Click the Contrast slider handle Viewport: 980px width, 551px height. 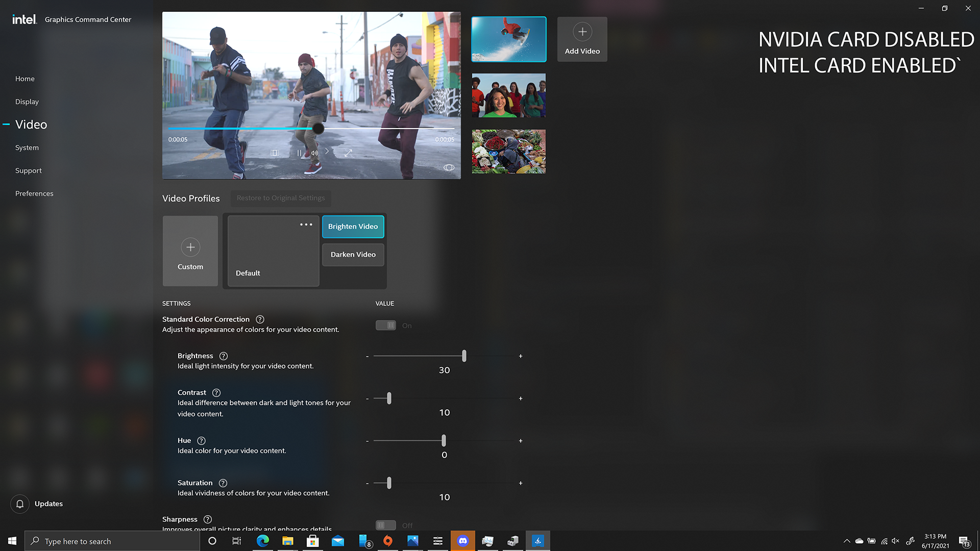point(389,398)
